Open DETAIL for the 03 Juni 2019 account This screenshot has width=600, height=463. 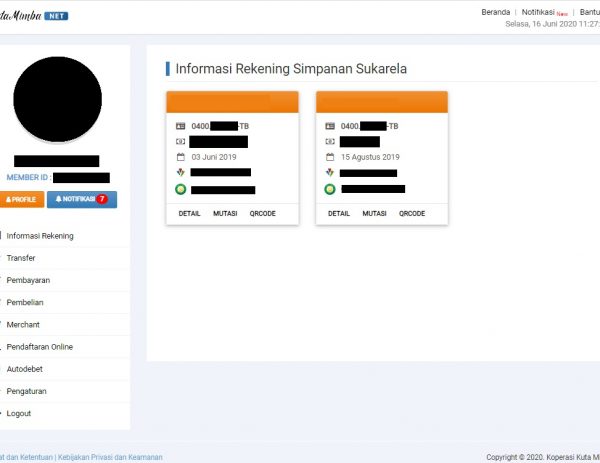click(x=189, y=214)
